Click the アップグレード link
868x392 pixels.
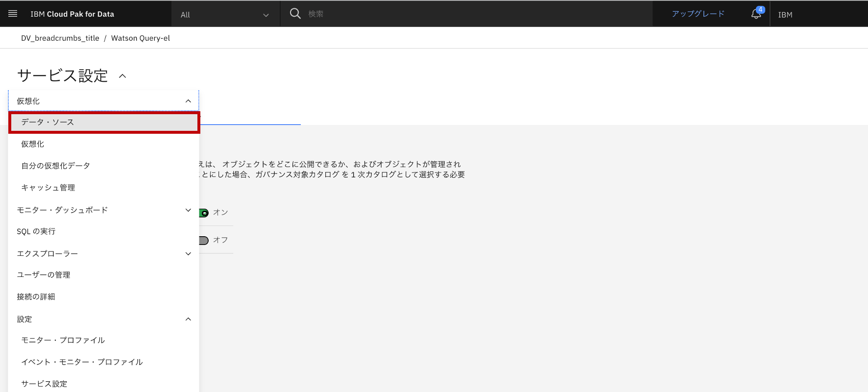pos(698,14)
